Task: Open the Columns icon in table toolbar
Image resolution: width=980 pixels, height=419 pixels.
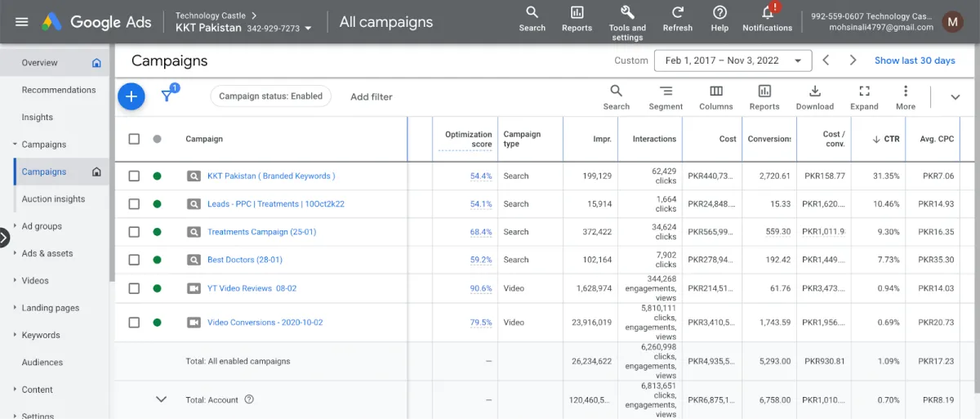Action: click(x=715, y=91)
